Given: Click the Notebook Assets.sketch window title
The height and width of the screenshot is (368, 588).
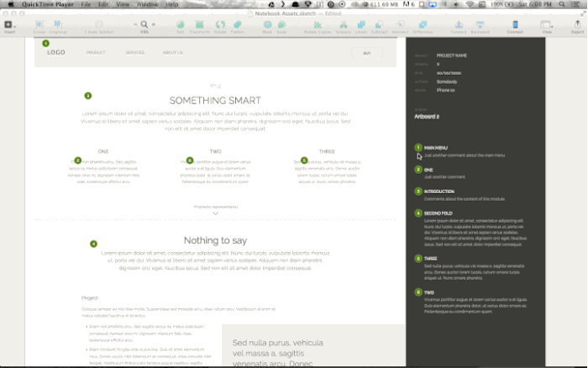Looking at the screenshot, I should [286, 13].
